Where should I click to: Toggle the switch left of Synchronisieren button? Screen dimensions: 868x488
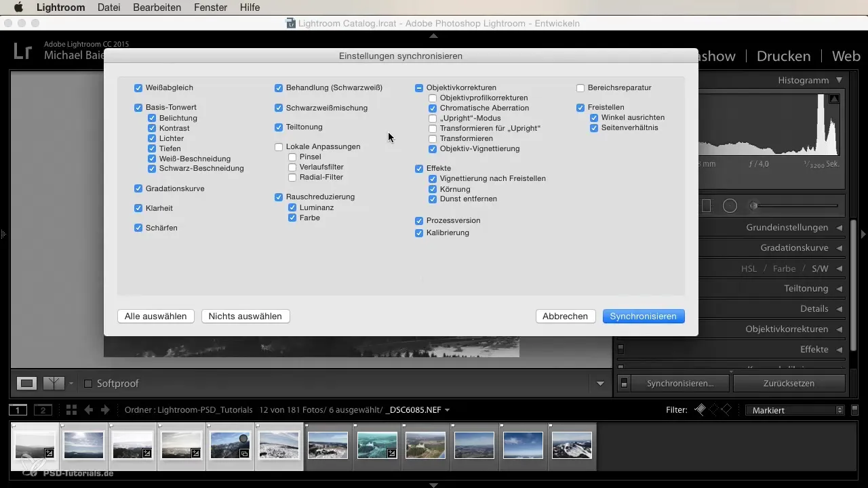[x=625, y=383]
